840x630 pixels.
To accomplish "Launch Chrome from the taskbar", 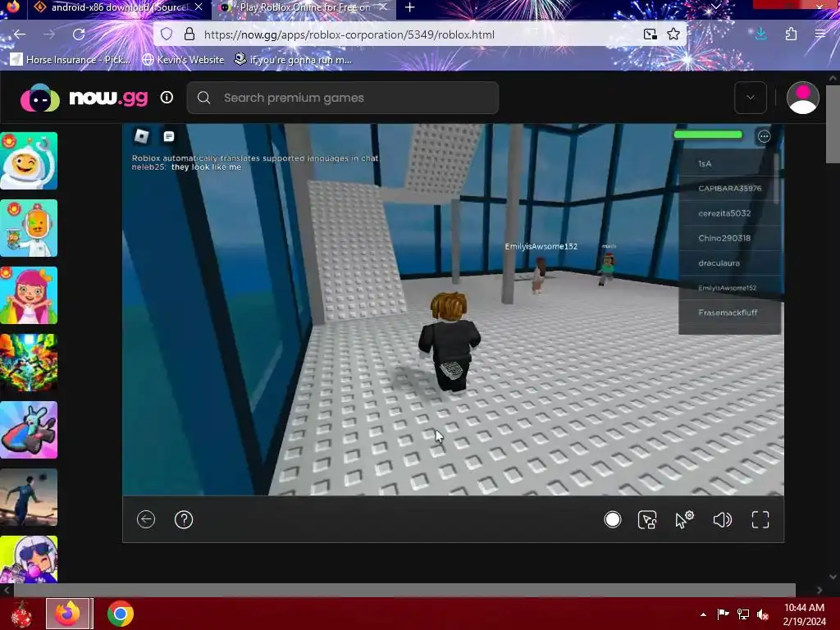I will pyautogui.click(x=120, y=614).
